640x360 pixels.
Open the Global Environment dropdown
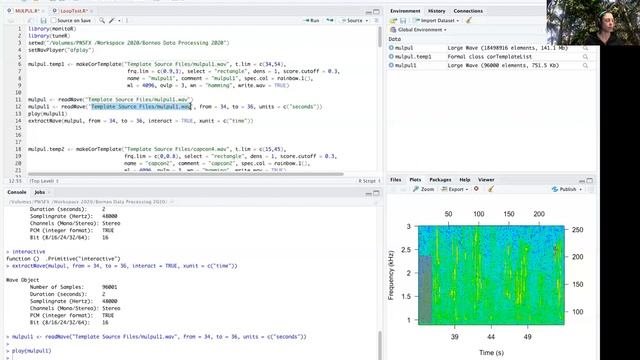pyautogui.click(x=418, y=30)
